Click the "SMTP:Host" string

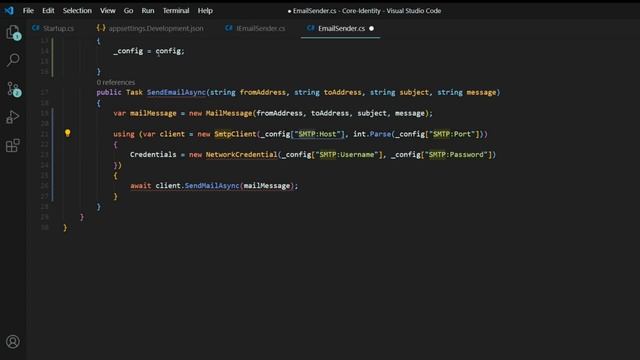pos(319,134)
